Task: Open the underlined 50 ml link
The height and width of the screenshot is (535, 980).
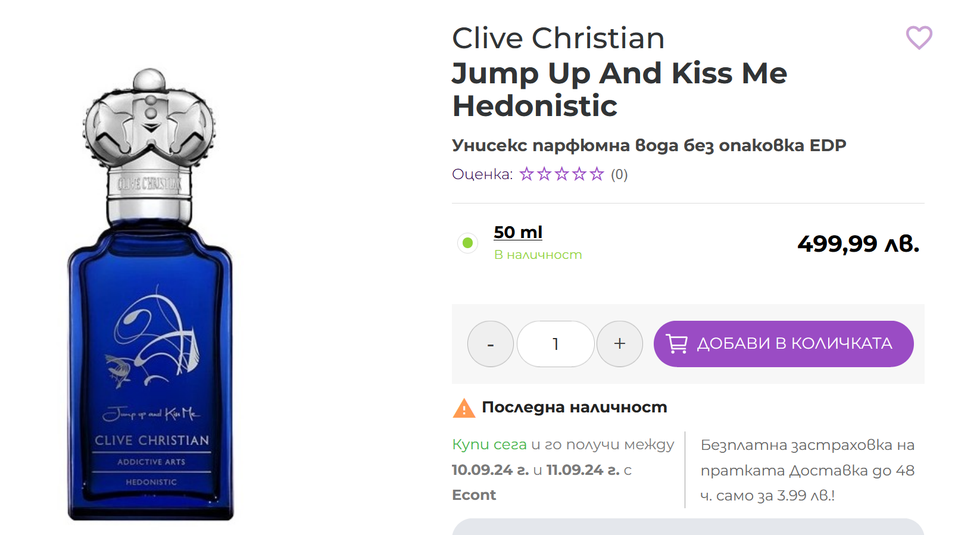Action: (517, 232)
